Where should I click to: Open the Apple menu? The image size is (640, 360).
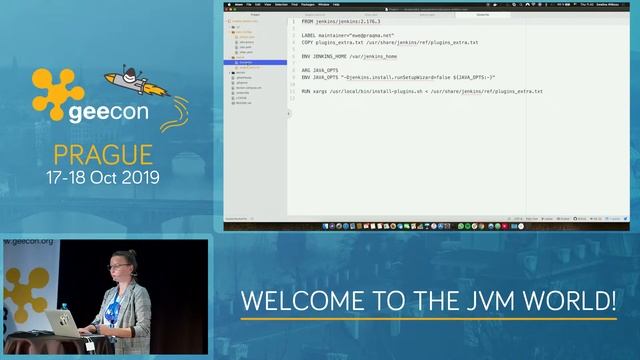[229, 4]
